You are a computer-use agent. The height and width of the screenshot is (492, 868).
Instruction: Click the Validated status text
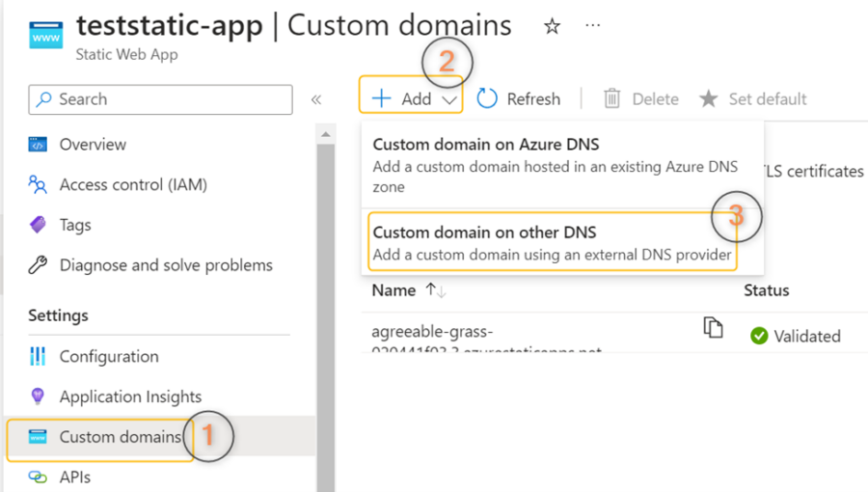[807, 337]
